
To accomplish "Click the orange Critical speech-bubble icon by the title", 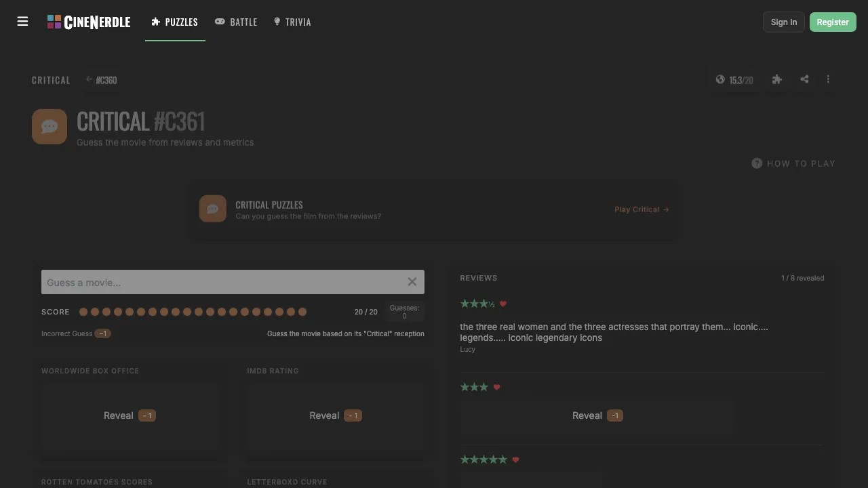I will coord(50,127).
